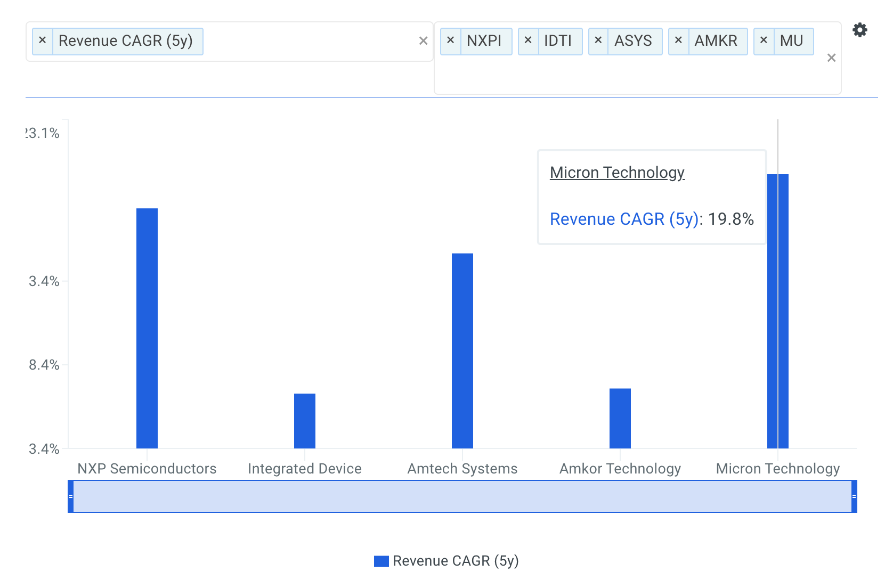This screenshot has width=893, height=588.
Task: Remove the AMKR ticker tag
Action: coord(678,40)
